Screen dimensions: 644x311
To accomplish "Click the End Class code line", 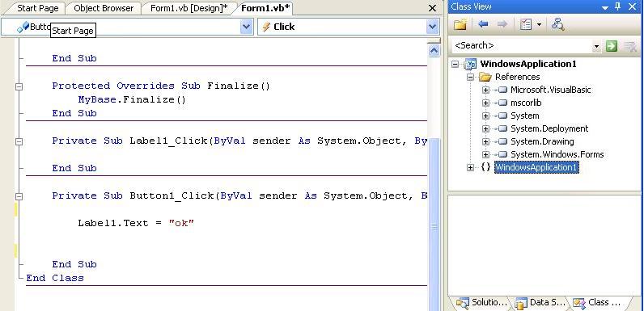I will [x=55, y=278].
